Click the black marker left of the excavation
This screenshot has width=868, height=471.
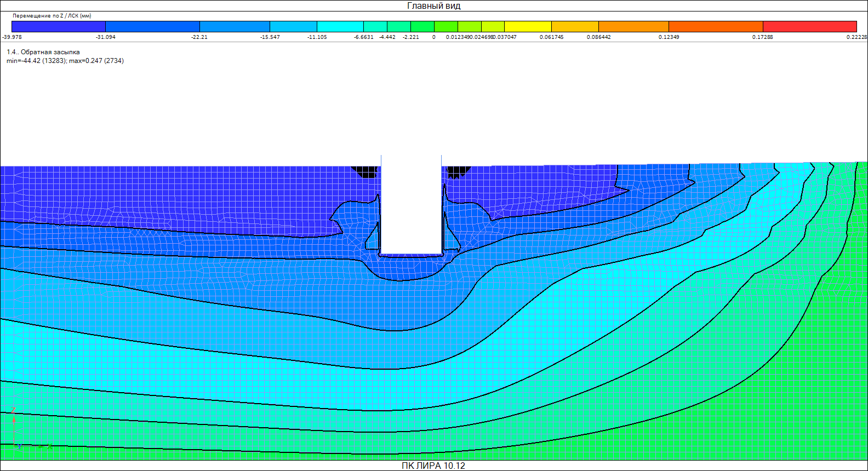click(364, 171)
